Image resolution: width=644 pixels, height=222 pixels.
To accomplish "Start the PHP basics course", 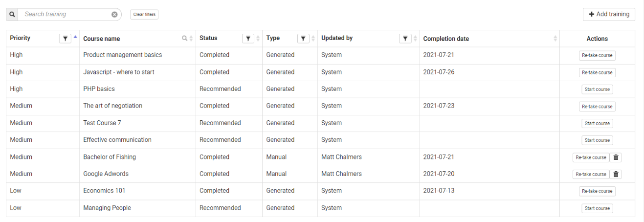I will click(597, 89).
